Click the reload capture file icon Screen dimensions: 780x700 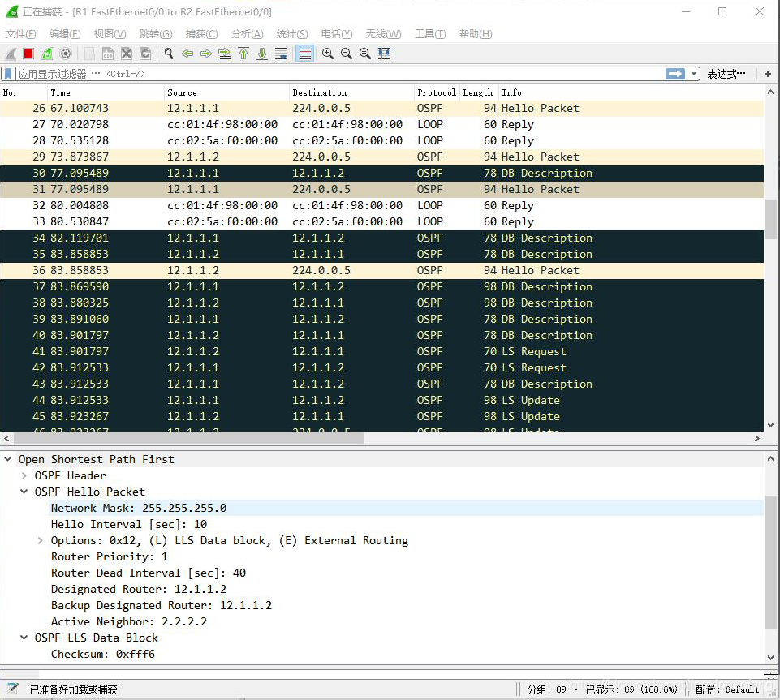(145, 54)
